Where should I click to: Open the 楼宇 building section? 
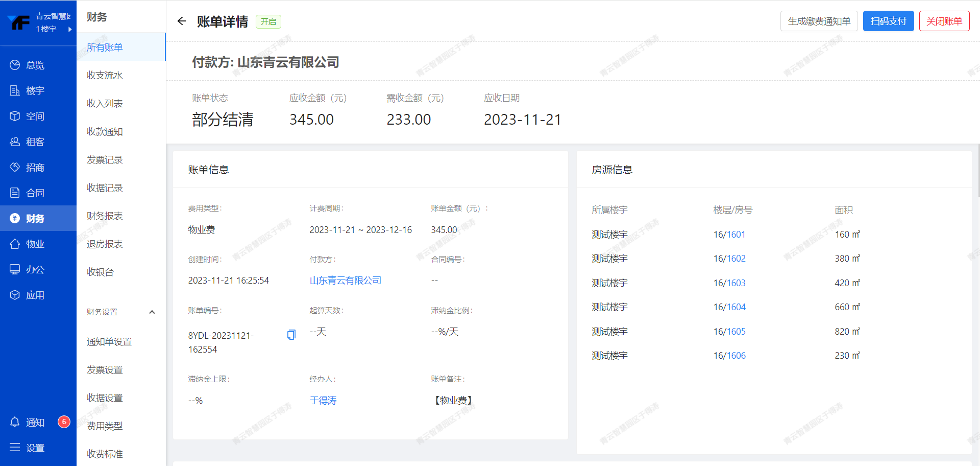pos(35,90)
